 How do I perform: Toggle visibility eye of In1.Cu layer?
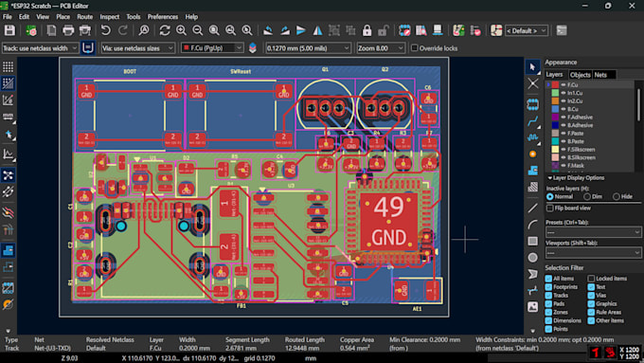pos(563,93)
